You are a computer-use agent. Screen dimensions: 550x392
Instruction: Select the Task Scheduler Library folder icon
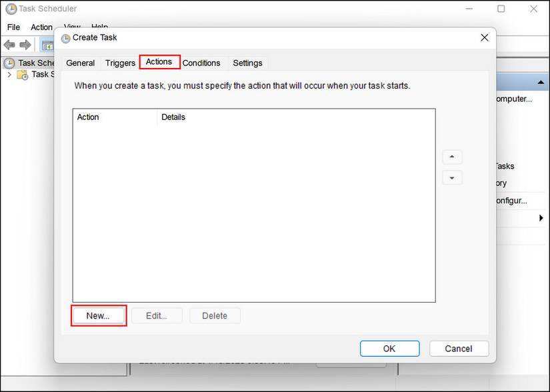pyautogui.click(x=23, y=75)
